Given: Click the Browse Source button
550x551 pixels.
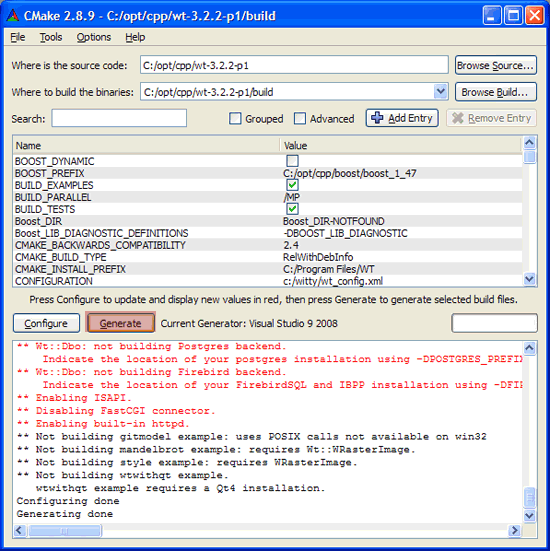Looking at the screenshot, I should (496, 65).
